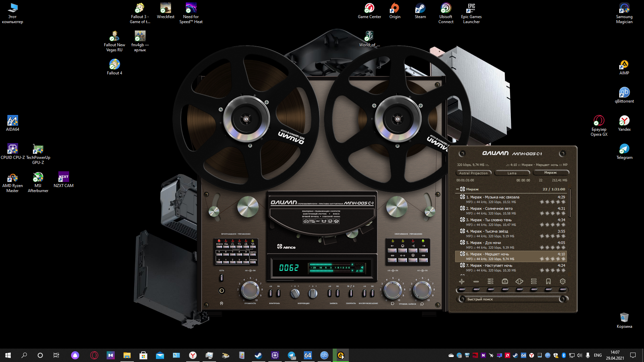The height and width of the screenshot is (362, 644).
Task: Click the right УРОВЕНЬ ЗАПИСИ knob
Action: pyautogui.click(x=422, y=290)
